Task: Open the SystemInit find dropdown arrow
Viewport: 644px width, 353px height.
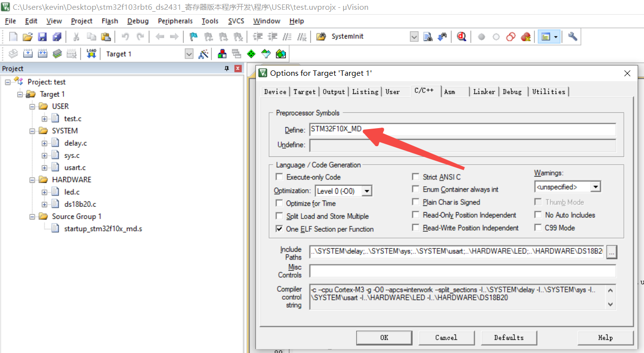Action: point(414,37)
